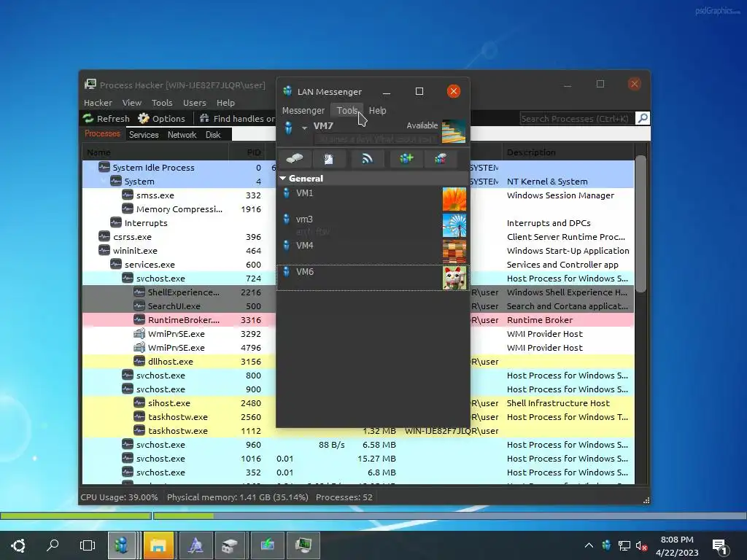Collapse the General contact group
The image size is (747, 560).
(283, 178)
